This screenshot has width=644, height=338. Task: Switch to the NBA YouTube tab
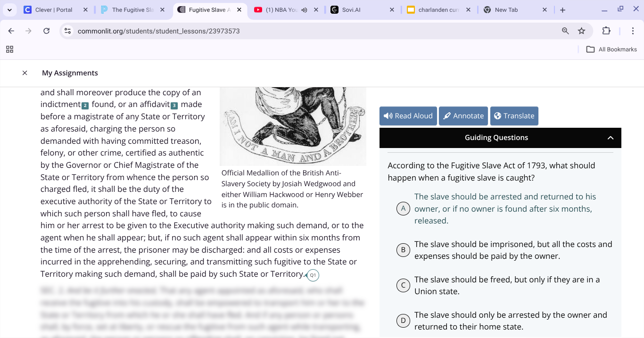click(x=278, y=9)
